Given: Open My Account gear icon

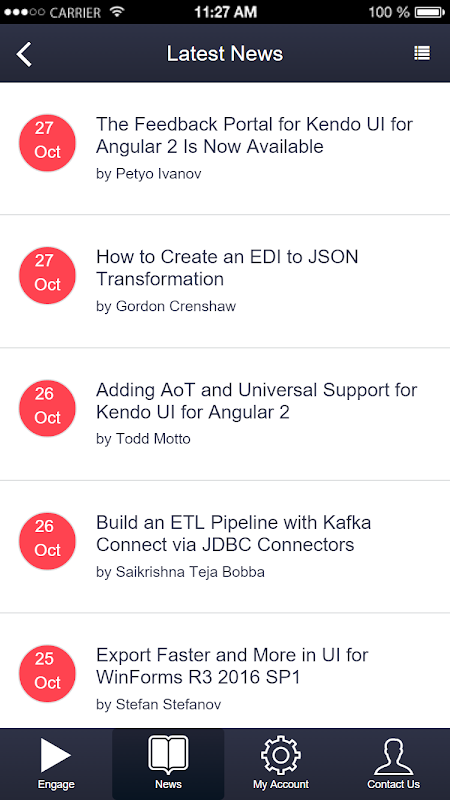Looking at the screenshot, I should point(281,755).
